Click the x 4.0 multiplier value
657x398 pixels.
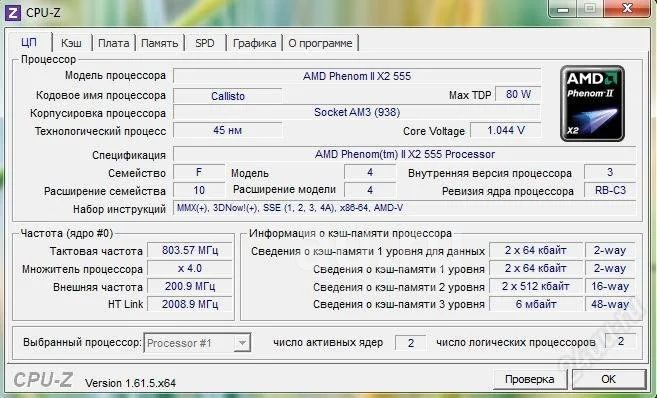coord(190,268)
